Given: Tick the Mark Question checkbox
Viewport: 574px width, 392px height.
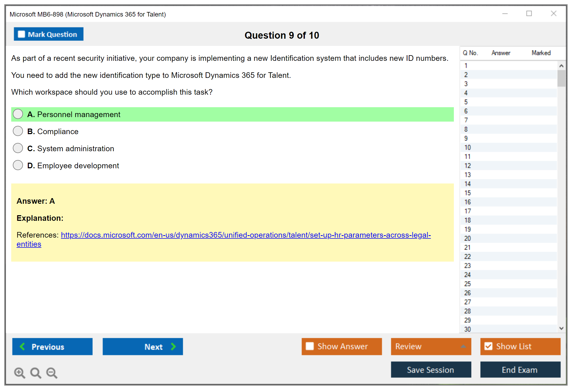Looking at the screenshot, I should pyautogui.click(x=21, y=34).
